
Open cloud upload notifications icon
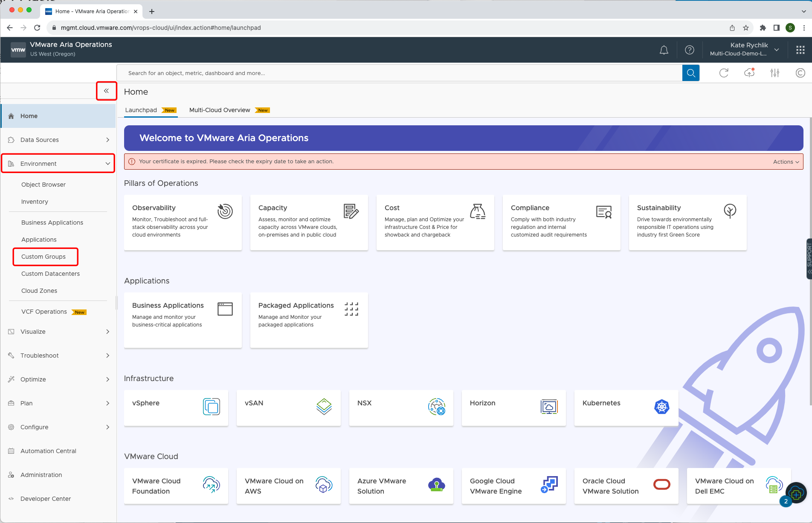tap(749, 73)
